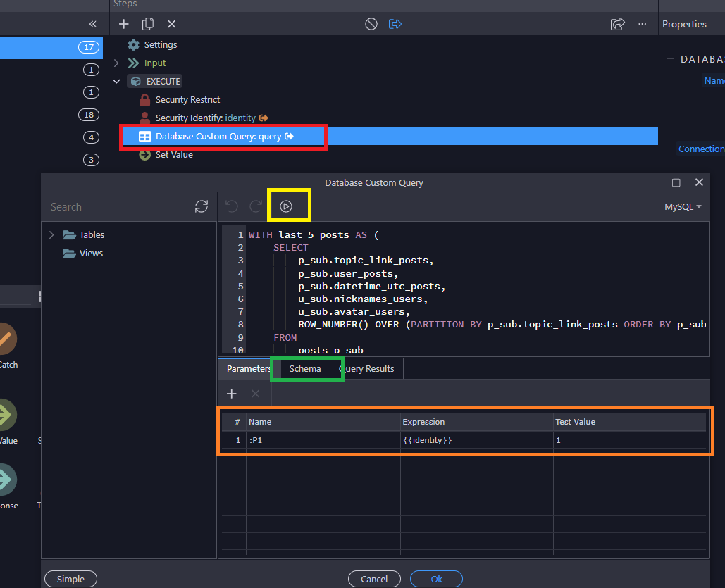The image size is (725, 588).
Task: Open the Properties panel header
Action: point(684,24)
